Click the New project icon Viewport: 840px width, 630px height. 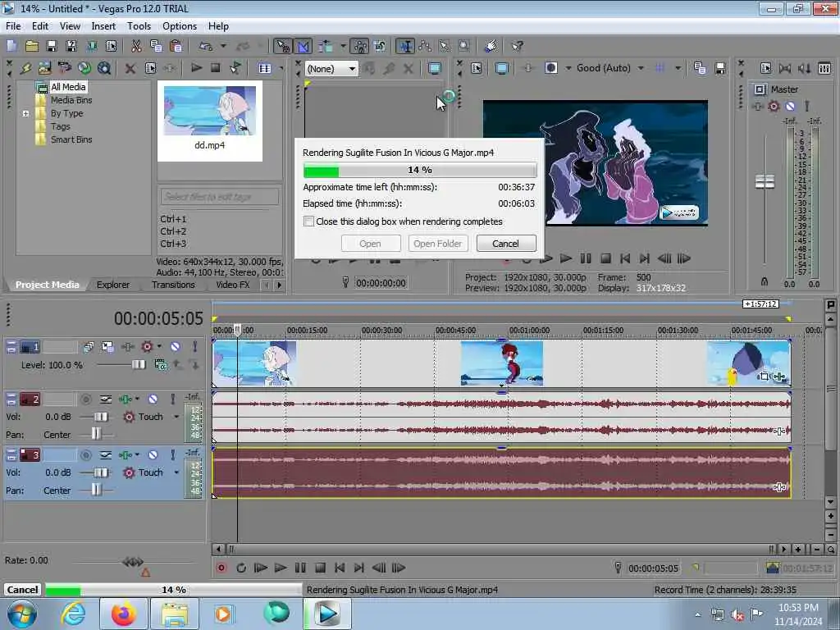click(x=11, y=46)
